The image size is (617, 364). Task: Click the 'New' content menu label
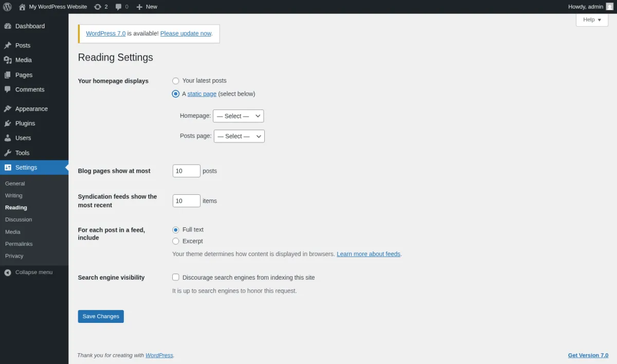(152, 7)
